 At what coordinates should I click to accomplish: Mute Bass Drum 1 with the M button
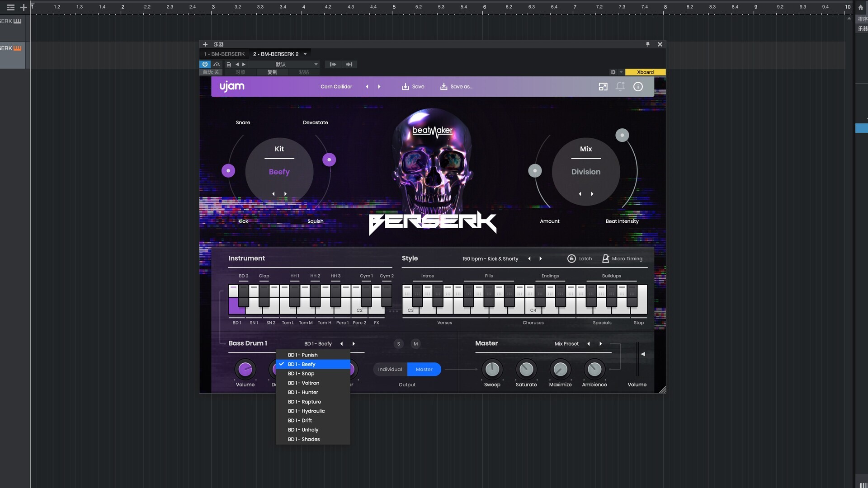(x=415, y=344)
